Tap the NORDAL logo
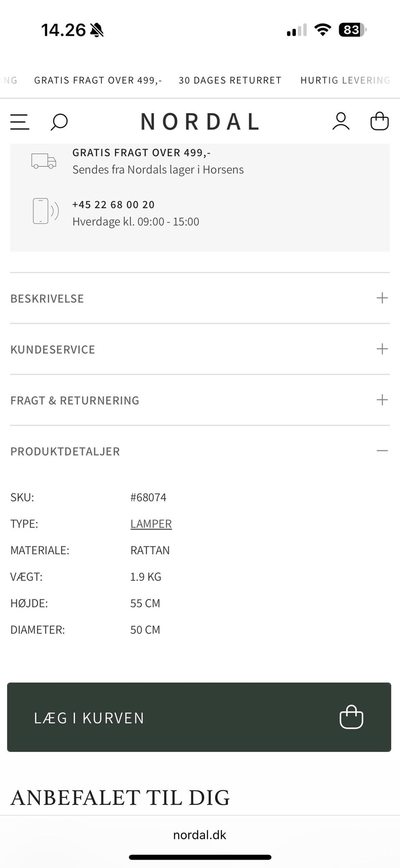400x868 pixels. coord(200,122)
